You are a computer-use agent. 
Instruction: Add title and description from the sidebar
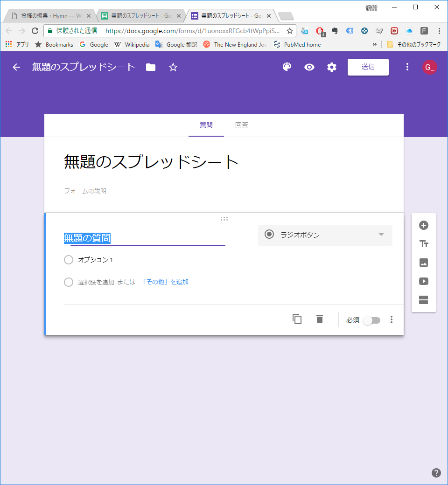click(424, 244)
